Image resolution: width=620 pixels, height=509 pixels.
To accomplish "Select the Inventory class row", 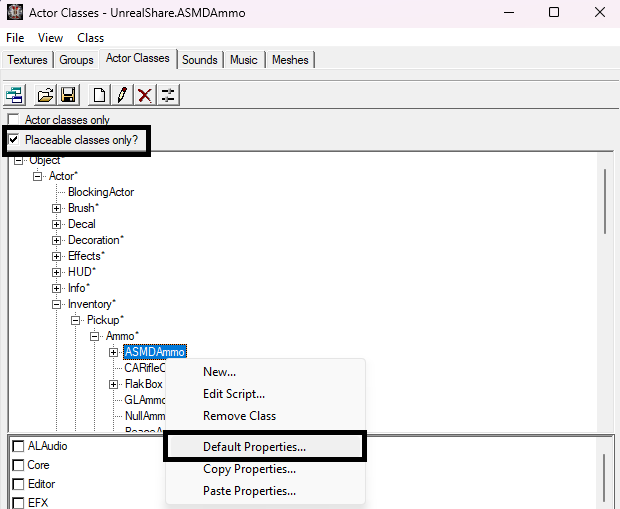I will 92,304.
